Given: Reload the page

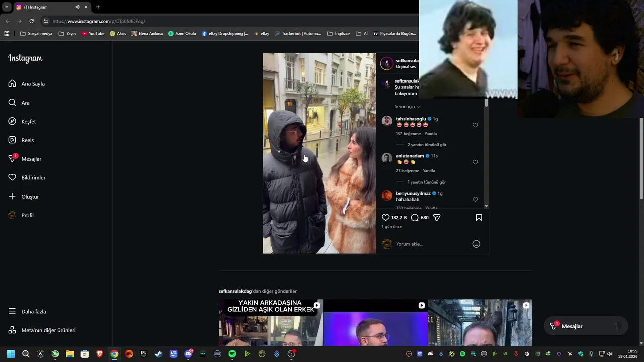Looking at the screenshot, I should pyautogui.click(x=31, y=21).
